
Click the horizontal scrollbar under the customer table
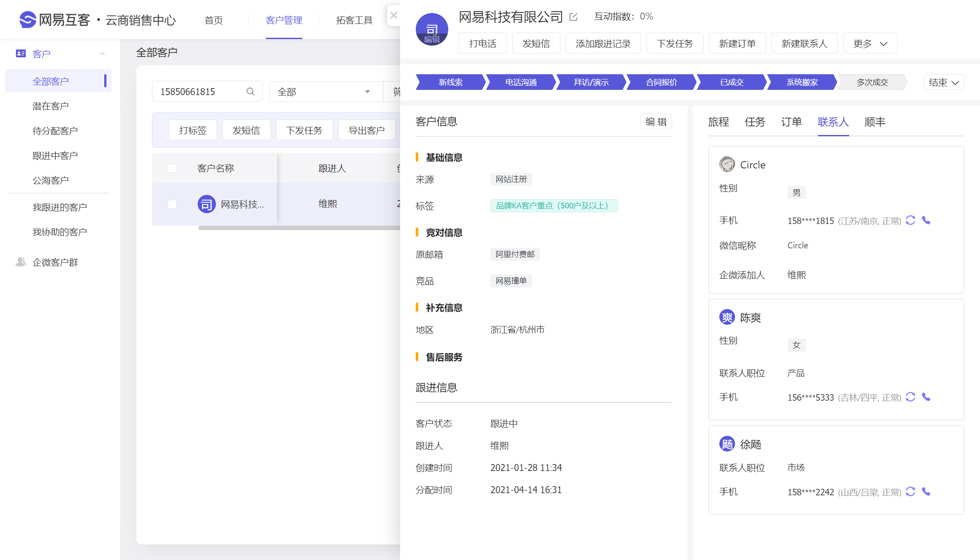pyautogui.click(x=299, y=227)
